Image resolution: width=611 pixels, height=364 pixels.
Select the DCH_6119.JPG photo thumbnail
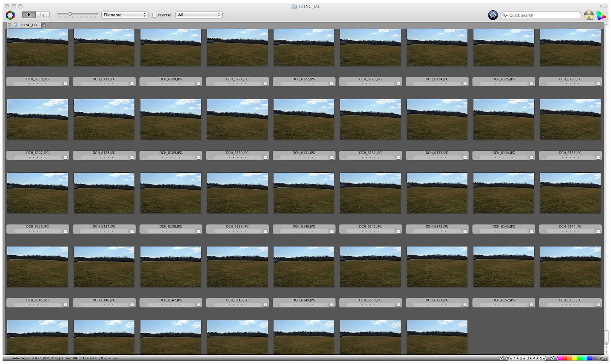pos(104,48)
